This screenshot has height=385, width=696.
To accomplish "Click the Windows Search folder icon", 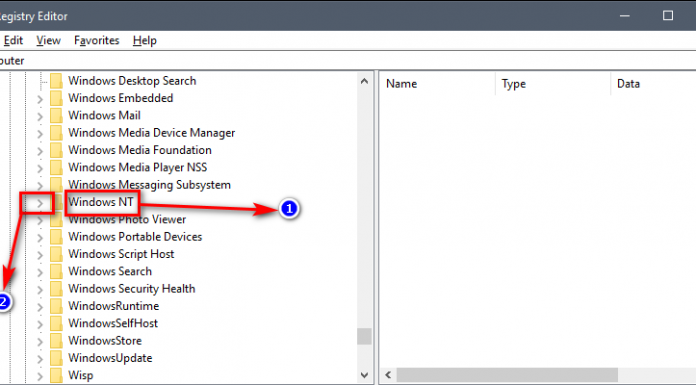I will click(56, 272).
